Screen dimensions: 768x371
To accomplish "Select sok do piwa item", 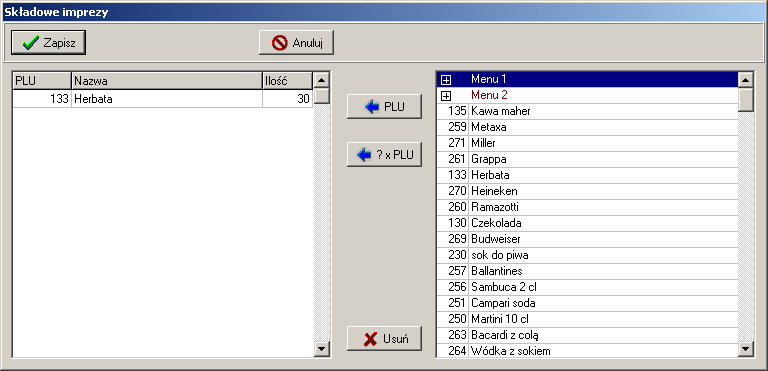I will click(x=587, y=255).
